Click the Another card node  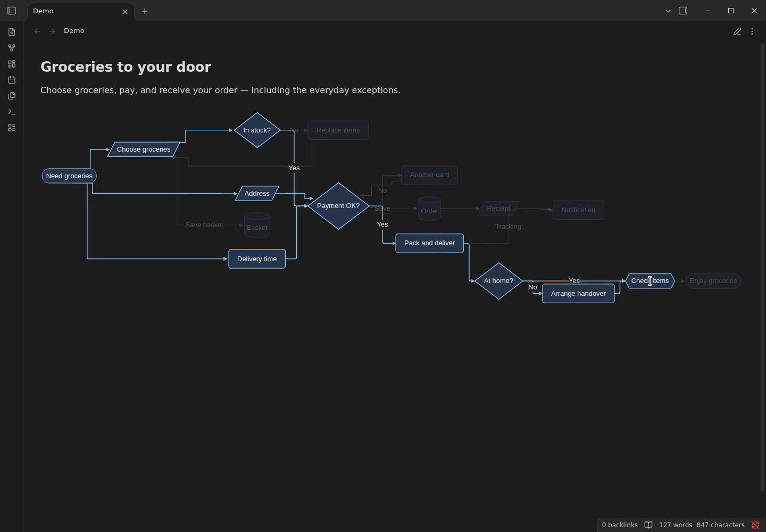pyautogui.click(x=429, y=175)
